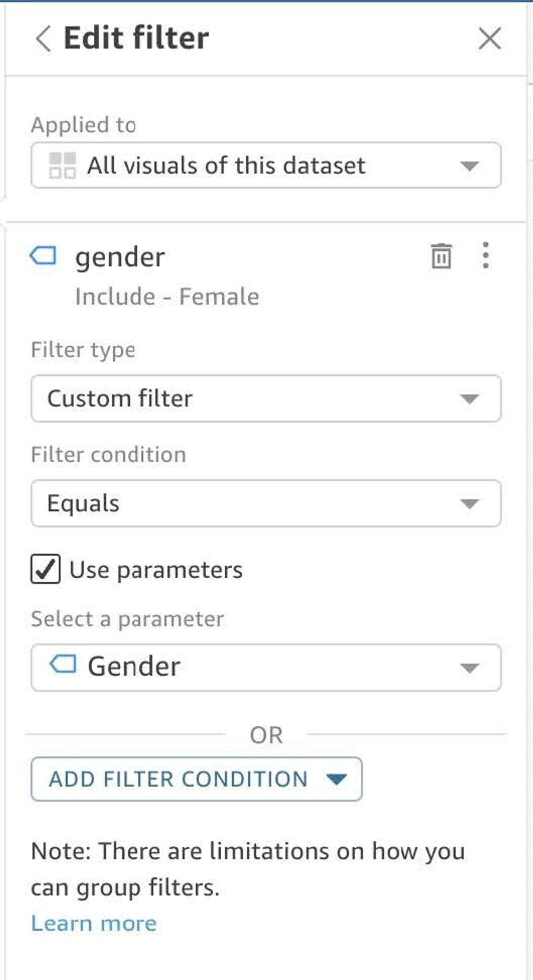
Task: Click the Gender parameter tag icon
Action: pyautogui.click(x=63, y=665)
